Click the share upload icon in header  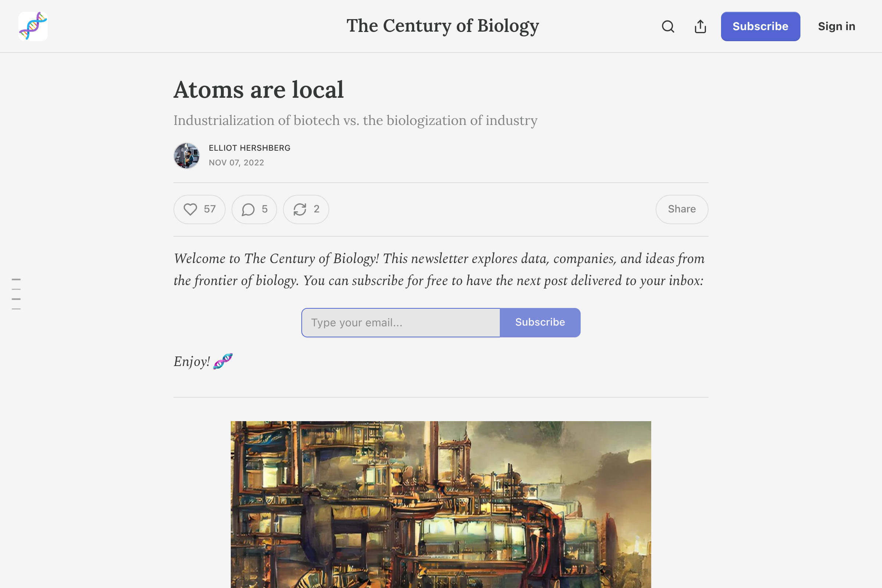700,26
